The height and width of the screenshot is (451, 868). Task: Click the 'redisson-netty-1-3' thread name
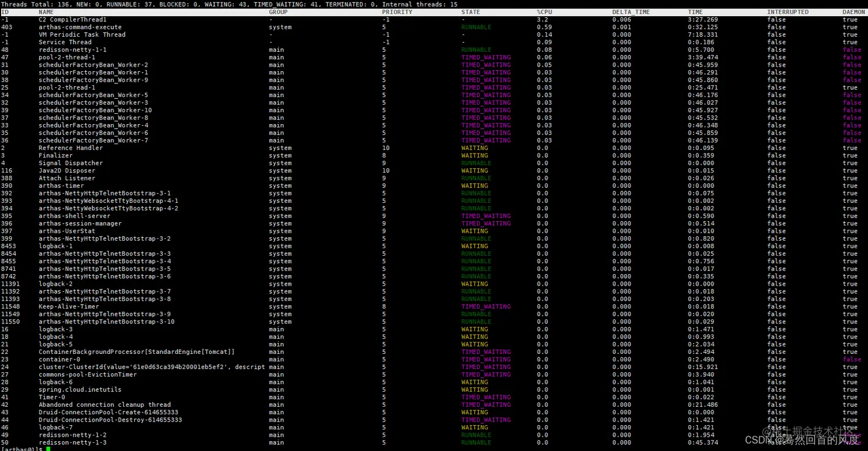(73, 442)
